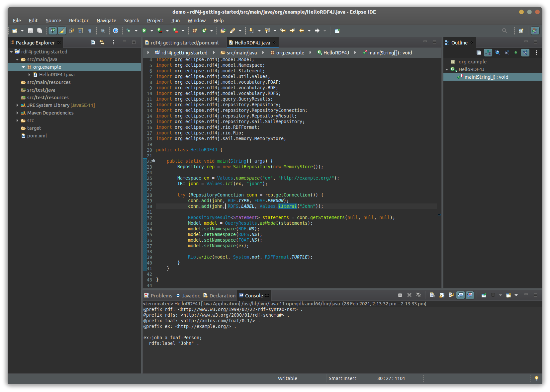
Task: Click the New file wizard toolbar icon
Action: (15, 31)
